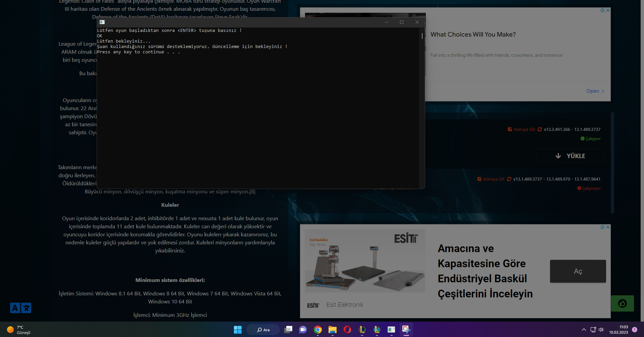Image resolution: width=644 pixels, height=337 pixels.
Task: Open the first League of Legends taskbar icon
Action: [362, 330]
